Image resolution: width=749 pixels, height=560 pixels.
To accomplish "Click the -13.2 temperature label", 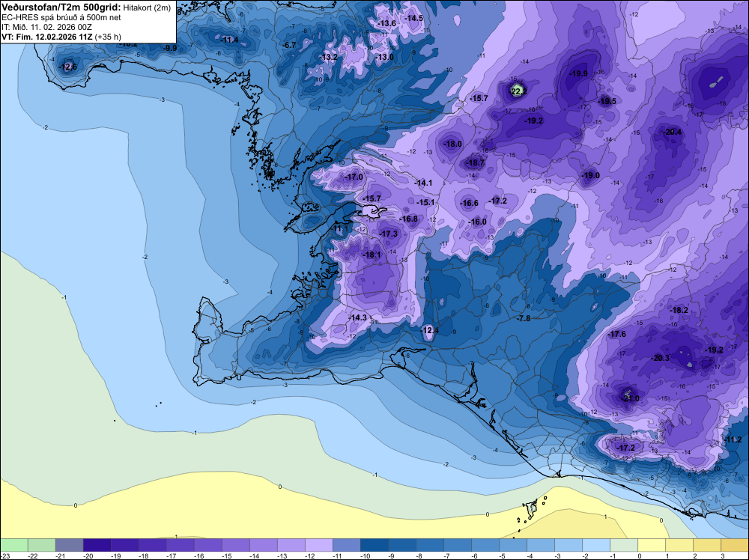I will point(328,58).
